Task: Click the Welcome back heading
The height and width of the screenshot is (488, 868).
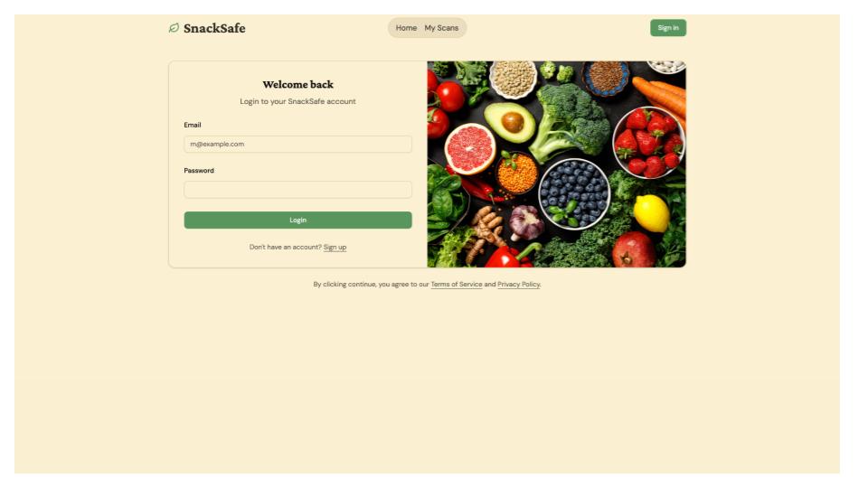Action: click(297, 84)
